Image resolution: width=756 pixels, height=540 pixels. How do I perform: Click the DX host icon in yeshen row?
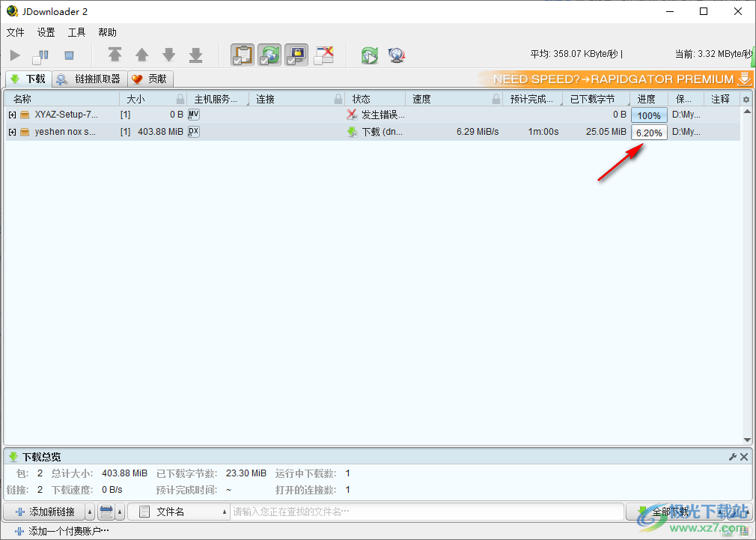(194, 132)
